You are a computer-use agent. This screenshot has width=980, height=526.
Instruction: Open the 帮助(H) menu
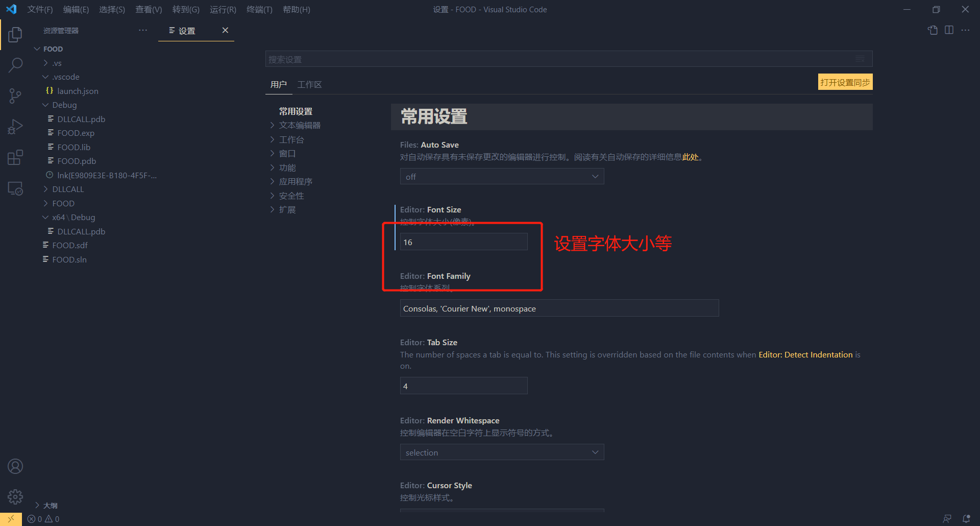click(296, 9)
